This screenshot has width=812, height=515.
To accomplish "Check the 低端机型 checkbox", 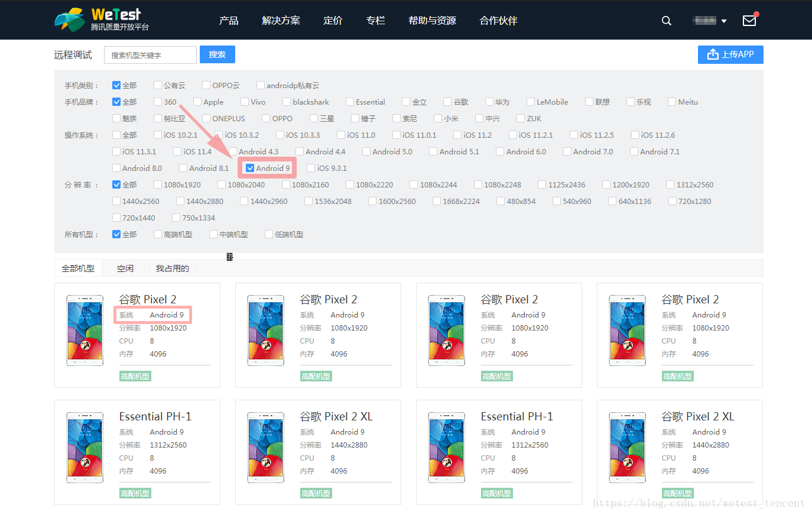I will coord(269,234).
